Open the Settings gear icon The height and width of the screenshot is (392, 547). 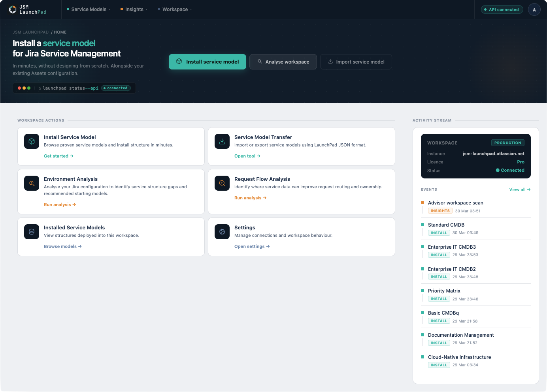[222, 231]
